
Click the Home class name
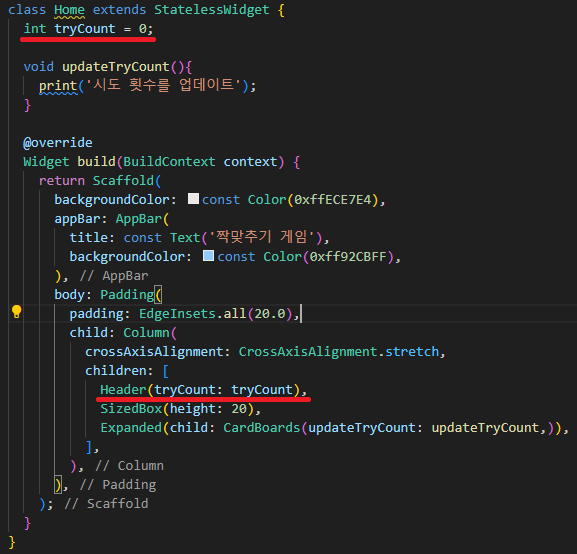(69, 10)
